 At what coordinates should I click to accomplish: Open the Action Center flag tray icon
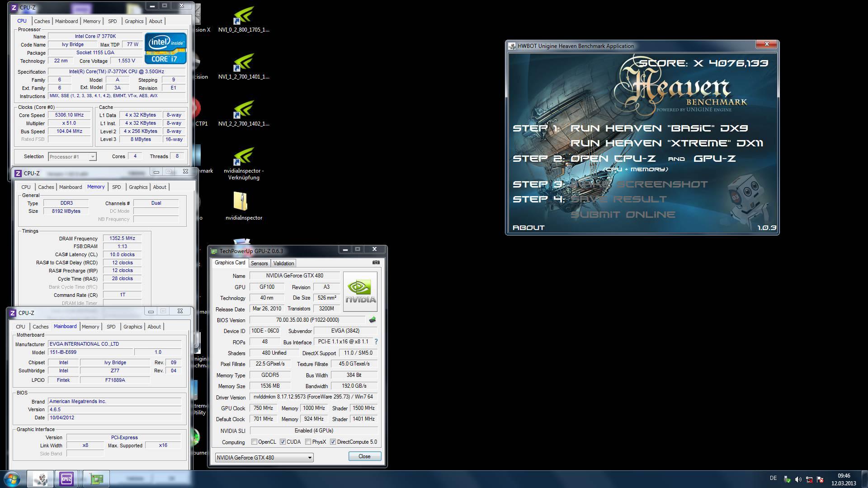pos(820,479)
